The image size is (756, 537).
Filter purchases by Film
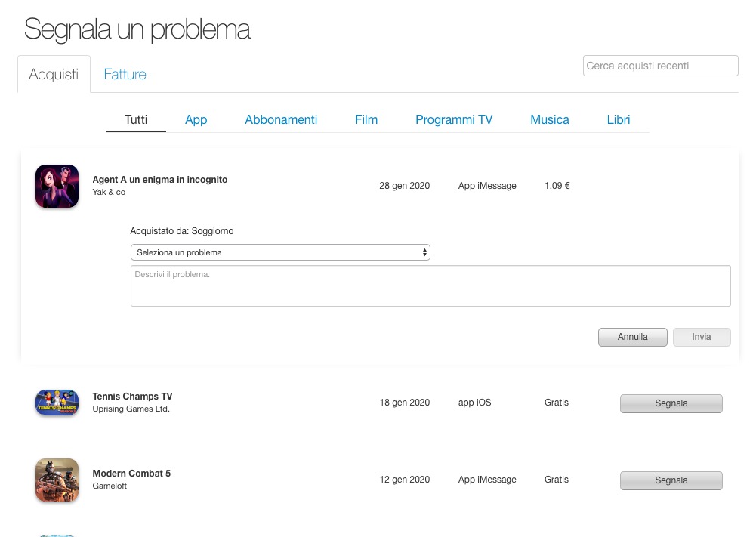click(x=366, y=119)
